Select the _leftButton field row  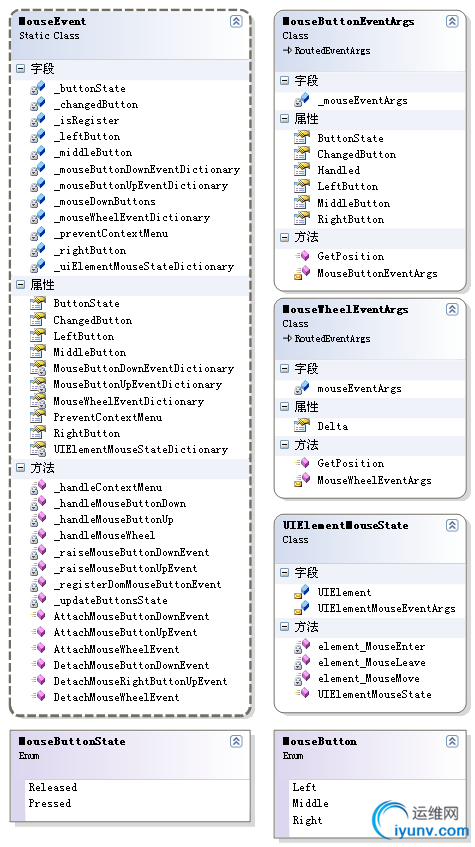point(86,136)
